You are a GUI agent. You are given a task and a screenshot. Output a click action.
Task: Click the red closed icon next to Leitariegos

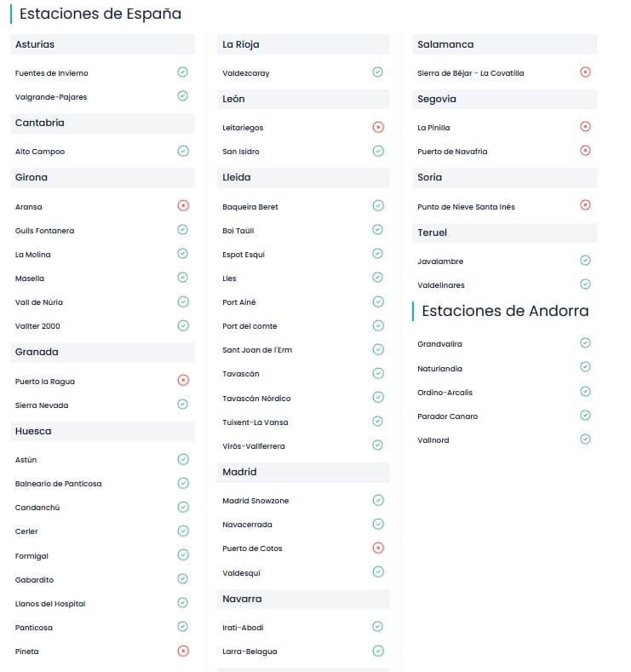coord(378,127)
